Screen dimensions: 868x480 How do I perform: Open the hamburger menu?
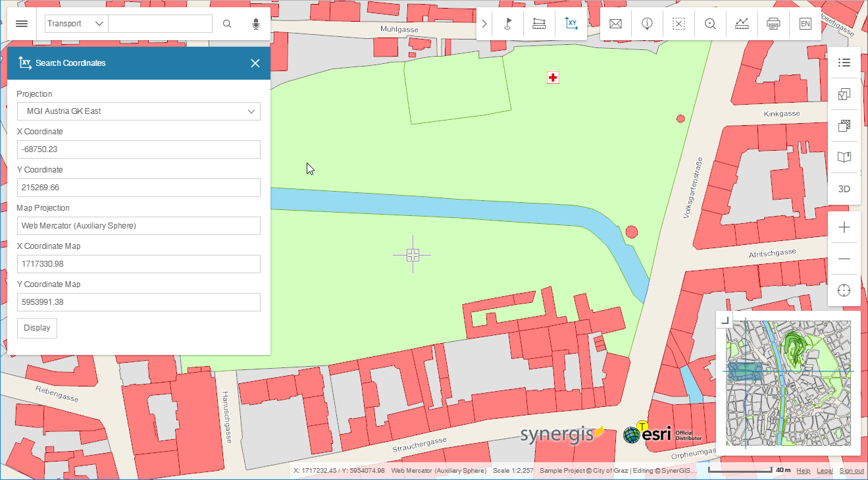click(22, 23)
